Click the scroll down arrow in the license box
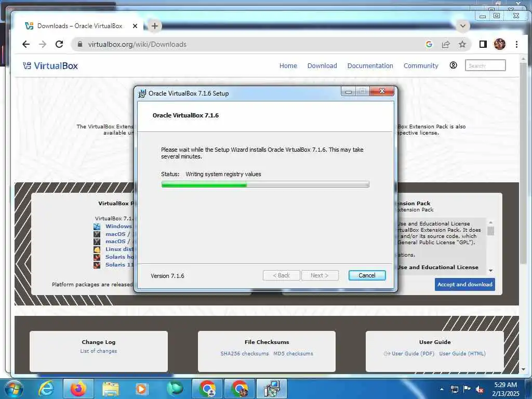 (x=490, y=270)
